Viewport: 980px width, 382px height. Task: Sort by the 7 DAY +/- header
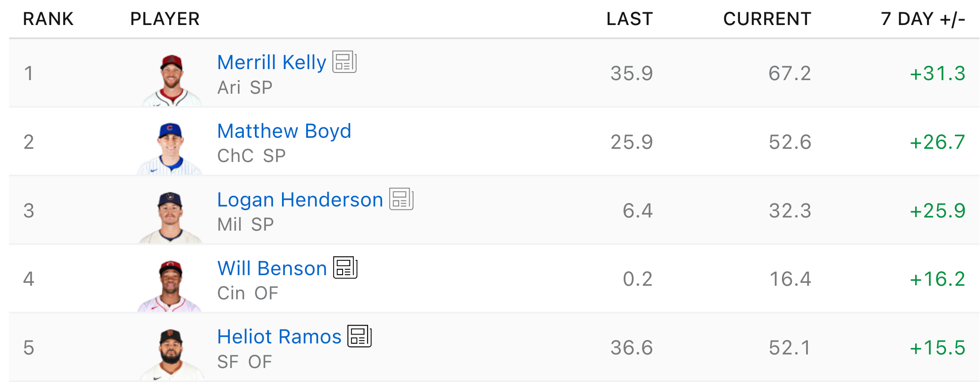click(923, 19)
